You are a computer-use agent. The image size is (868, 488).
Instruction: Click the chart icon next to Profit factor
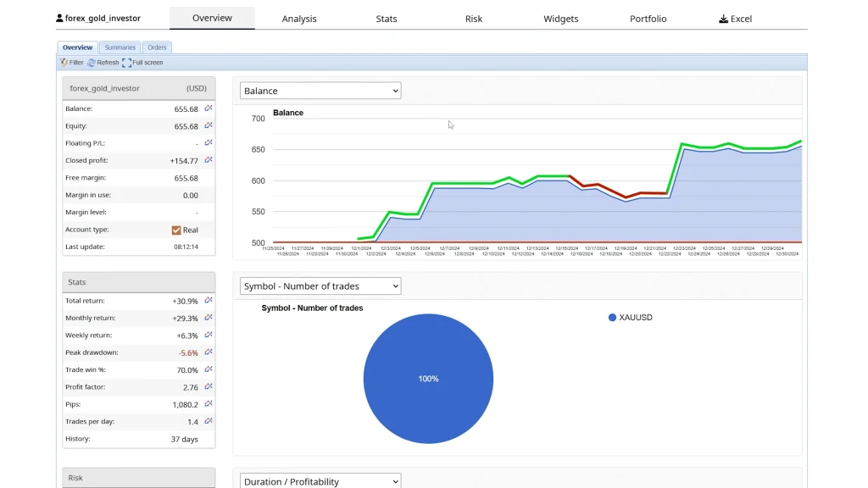(x=208, y=387)
